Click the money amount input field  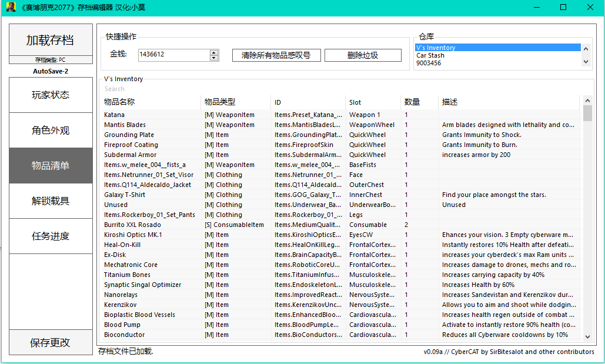(x=173, y=55)
